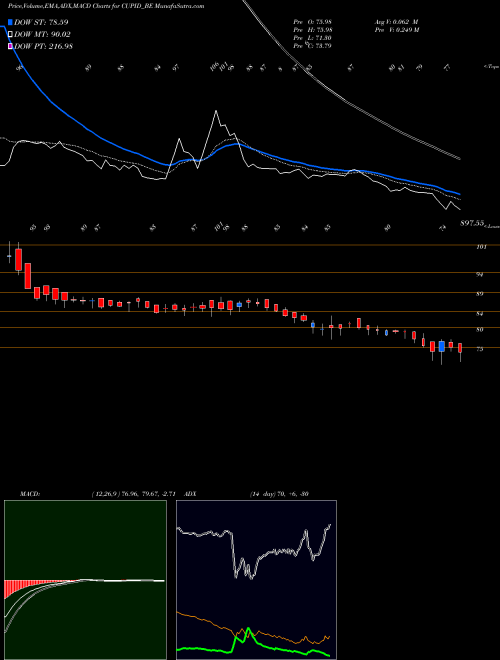Click the ADX values '(14 day) 70, +6, -30'
500x660 pixels.
[x=279, y=494]
